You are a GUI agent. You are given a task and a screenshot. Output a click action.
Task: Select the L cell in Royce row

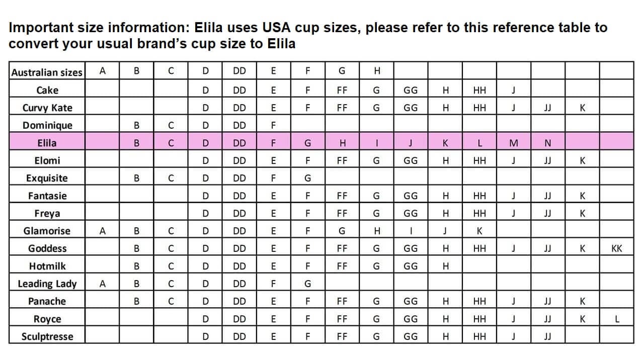pyautogui.click(x=616, y=319)
